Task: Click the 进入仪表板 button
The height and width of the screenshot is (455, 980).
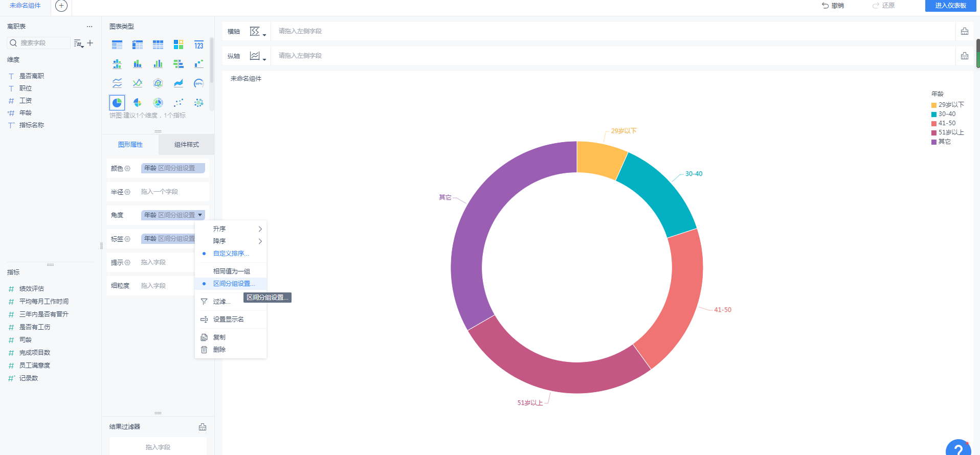Action: 950,6
